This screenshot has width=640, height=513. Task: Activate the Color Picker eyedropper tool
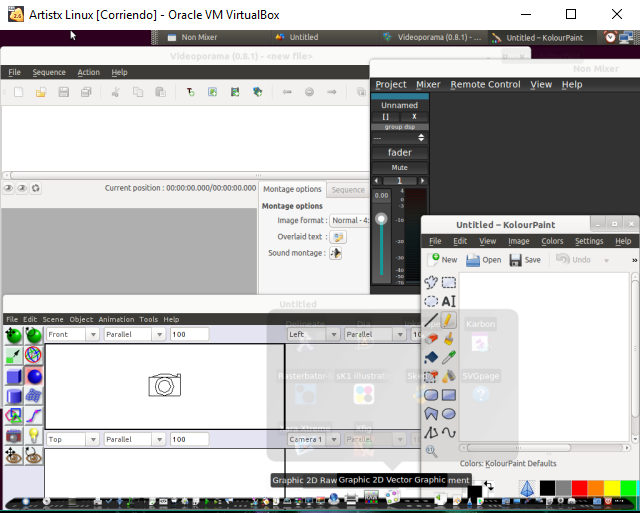[x=449, y=357]
